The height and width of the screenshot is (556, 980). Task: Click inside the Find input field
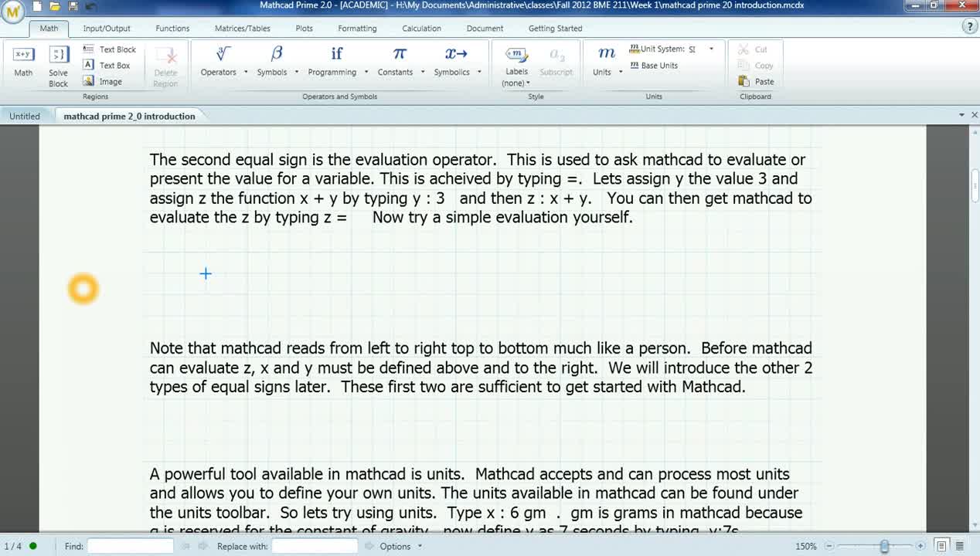pyautogui.click(x=130, y=545)
